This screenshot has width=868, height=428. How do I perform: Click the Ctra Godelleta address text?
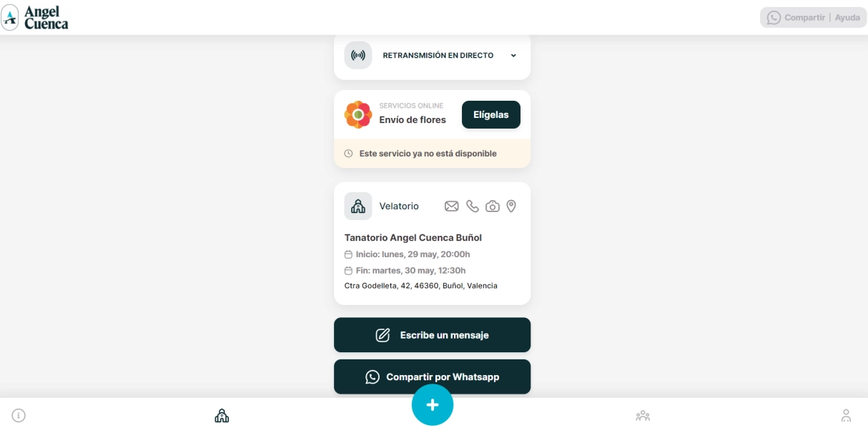pos(421,286)
